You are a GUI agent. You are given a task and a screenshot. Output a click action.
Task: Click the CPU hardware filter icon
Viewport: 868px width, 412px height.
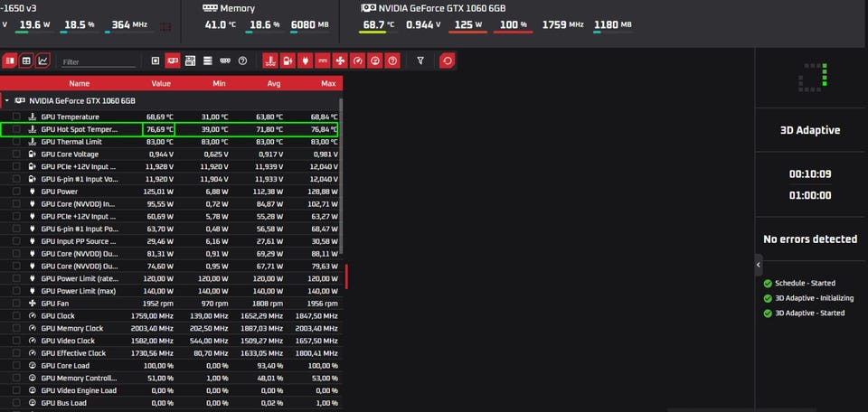156,61
